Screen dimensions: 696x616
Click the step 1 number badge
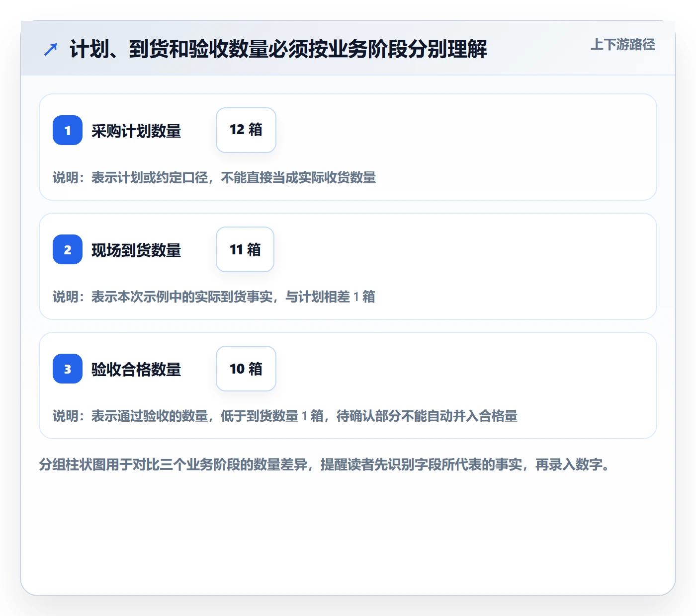tap(68, 130)
